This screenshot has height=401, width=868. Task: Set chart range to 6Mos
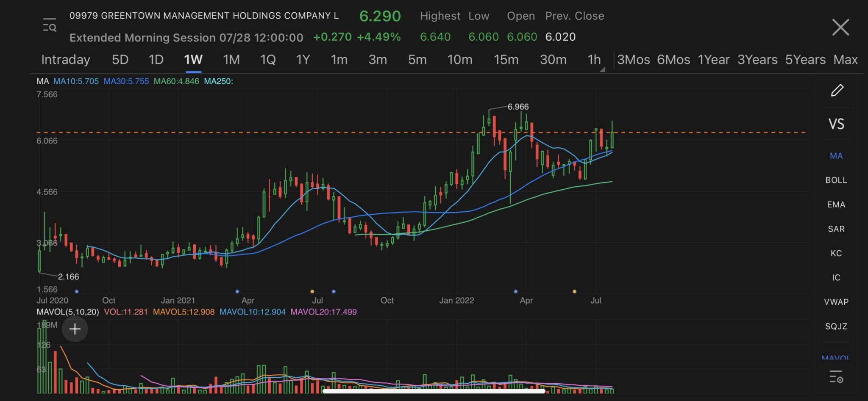pyautogui.click(x=673, y=60)
